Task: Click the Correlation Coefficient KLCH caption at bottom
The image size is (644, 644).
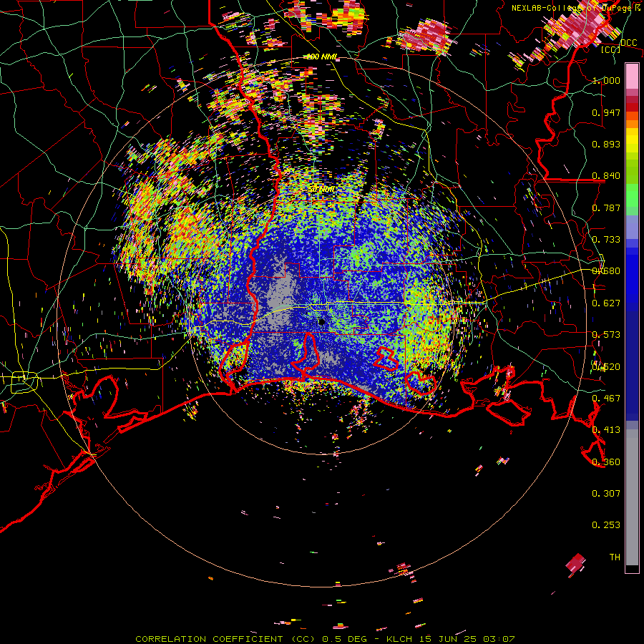Action: (x=325, y=639)
